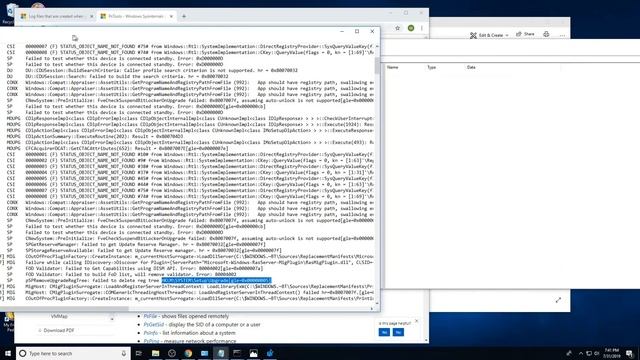Switch to the PsTools Windows Sysinternals tab

coord(136,16)
